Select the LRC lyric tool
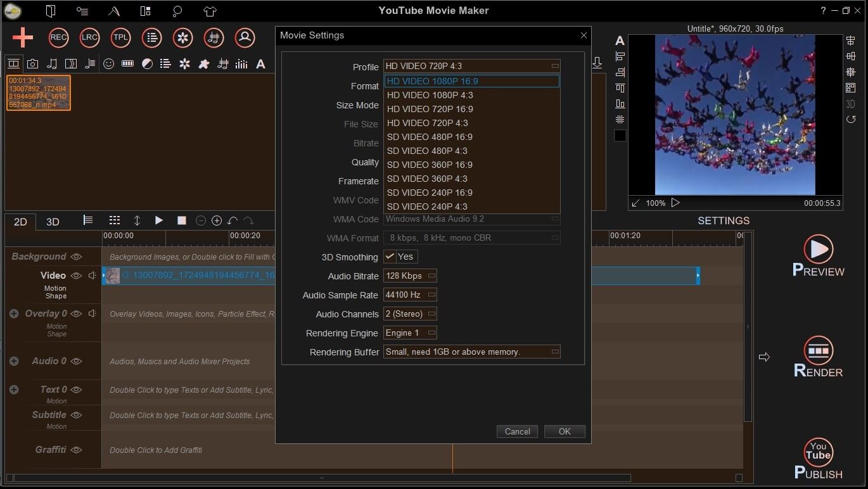The image size is (868, 489). click(89, 37)
